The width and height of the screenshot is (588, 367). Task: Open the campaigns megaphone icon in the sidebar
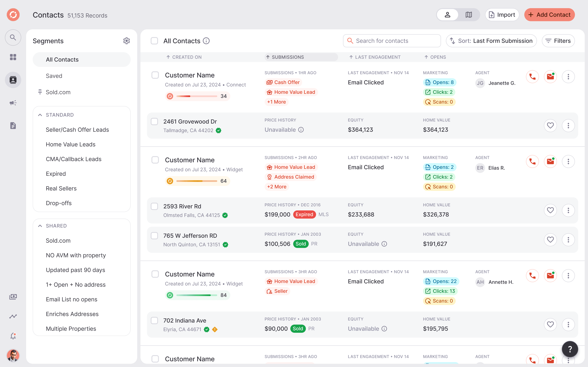[x=13, y=103]
